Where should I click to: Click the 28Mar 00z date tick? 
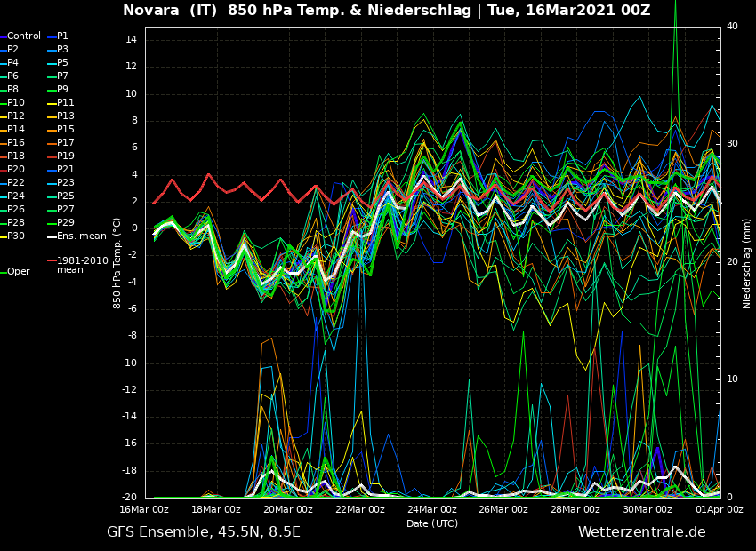pos(576,509)
